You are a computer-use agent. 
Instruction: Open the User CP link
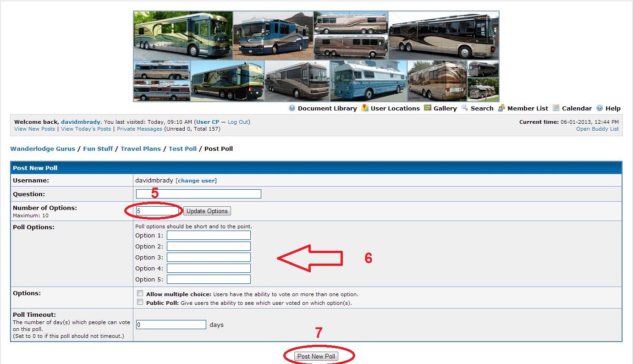click(x=208, y=122)
